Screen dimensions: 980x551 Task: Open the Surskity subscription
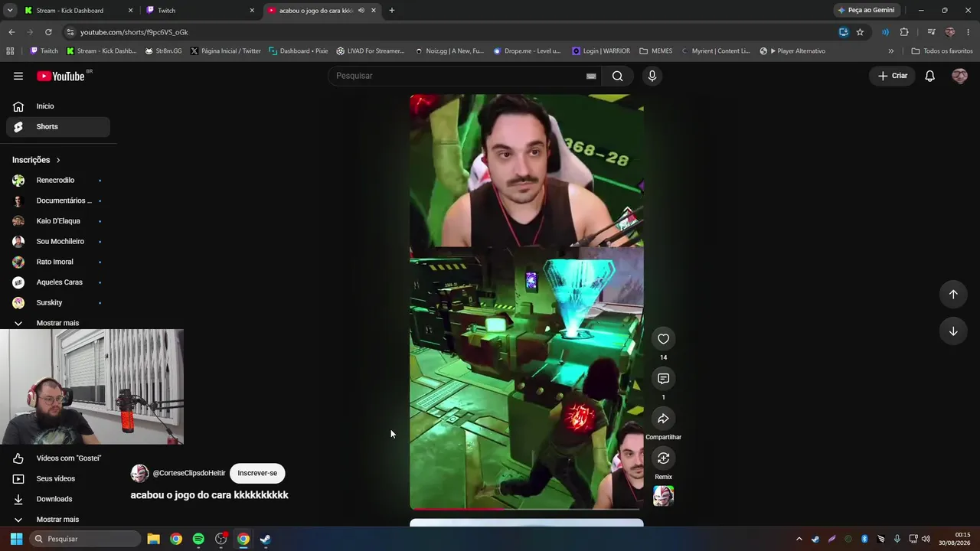point(58,303)
